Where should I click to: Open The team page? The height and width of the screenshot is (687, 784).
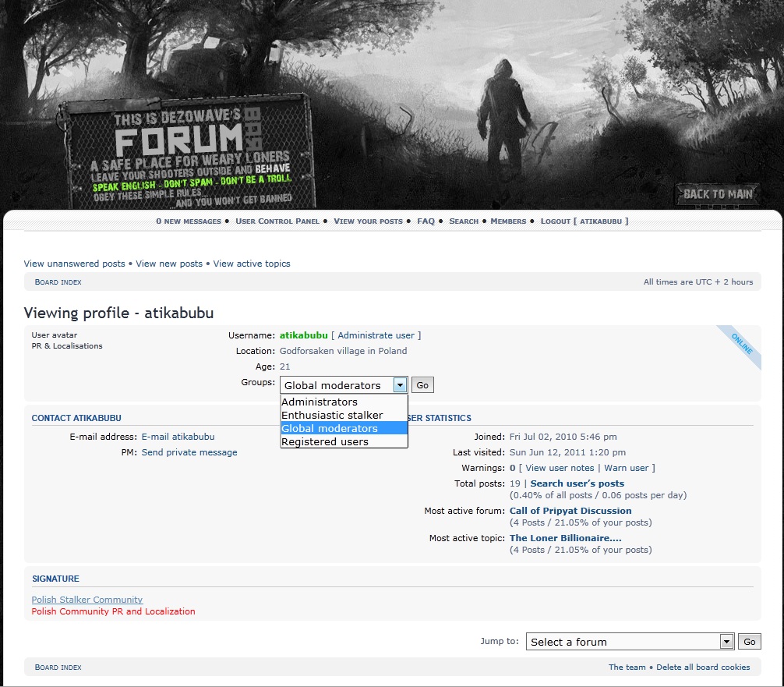click(627, 667)
